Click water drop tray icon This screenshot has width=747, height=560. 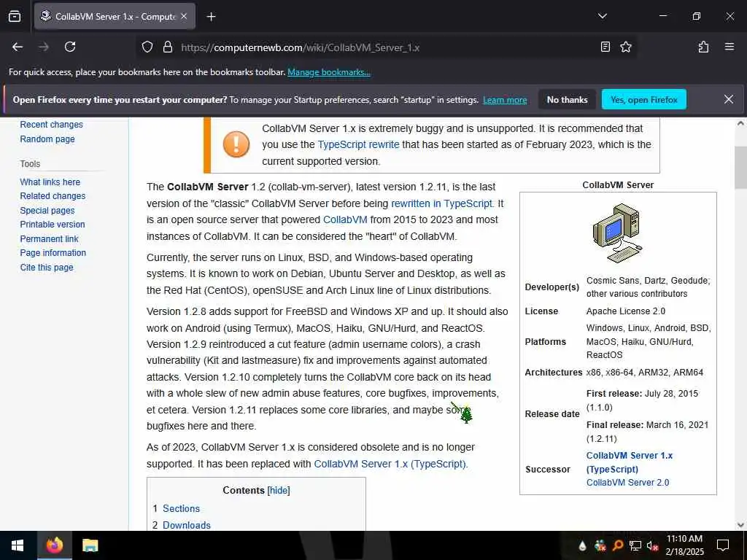pyautogui.click(x=582, y=545)
